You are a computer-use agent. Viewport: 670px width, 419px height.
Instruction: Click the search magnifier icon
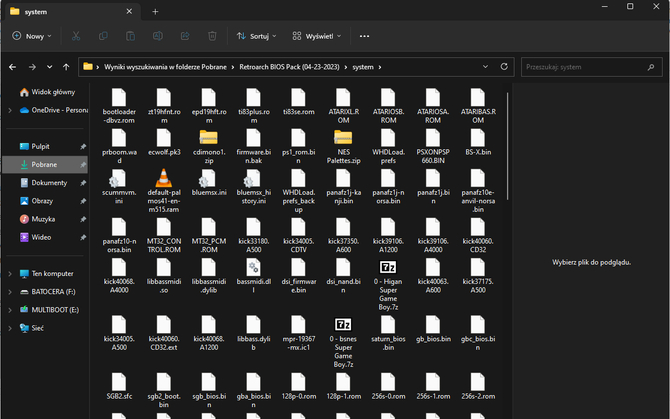click(x=651, y=67)
